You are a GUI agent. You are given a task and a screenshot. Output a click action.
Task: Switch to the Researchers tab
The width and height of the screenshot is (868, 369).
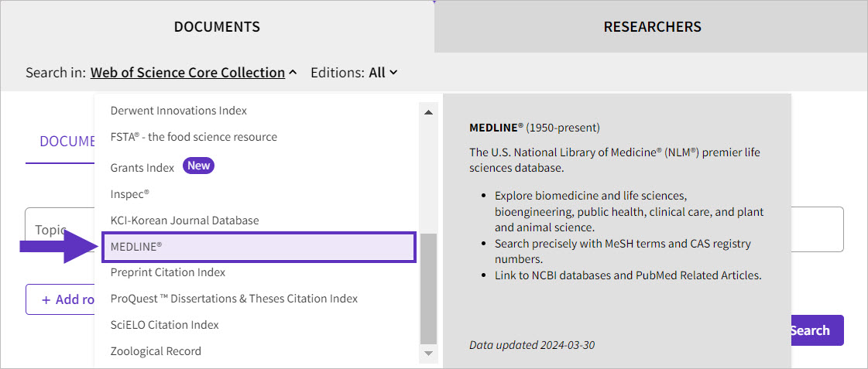652,26
